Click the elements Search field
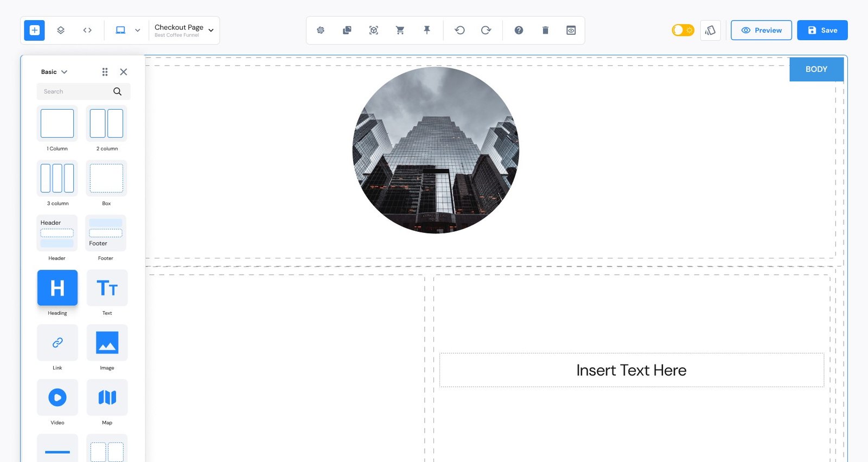Viewport: 868px width, 462px height. 84,91
